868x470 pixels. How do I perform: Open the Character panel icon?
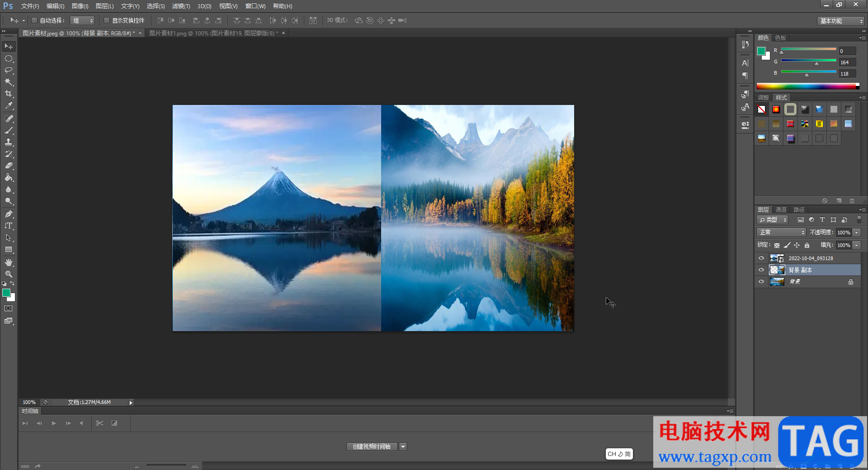[745, 63]
